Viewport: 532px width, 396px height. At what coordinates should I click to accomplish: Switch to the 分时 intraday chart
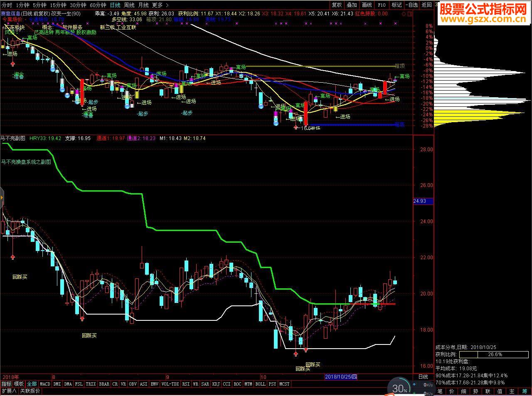[x=7, y=5]
